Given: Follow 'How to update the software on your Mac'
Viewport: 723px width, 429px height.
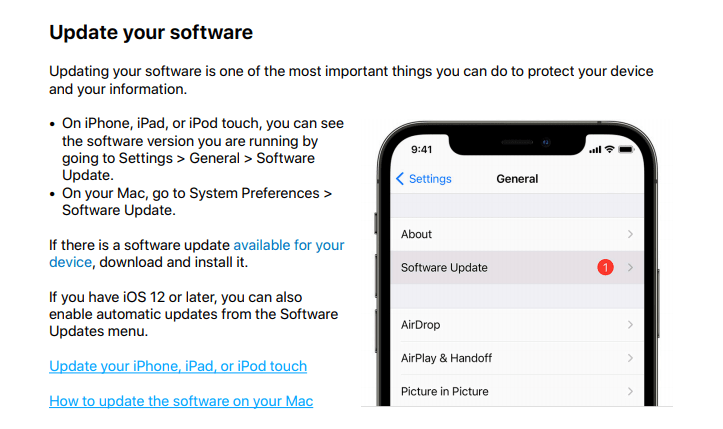Looking at the screenshot, I should pyautogui.click(x=181, y=401).
